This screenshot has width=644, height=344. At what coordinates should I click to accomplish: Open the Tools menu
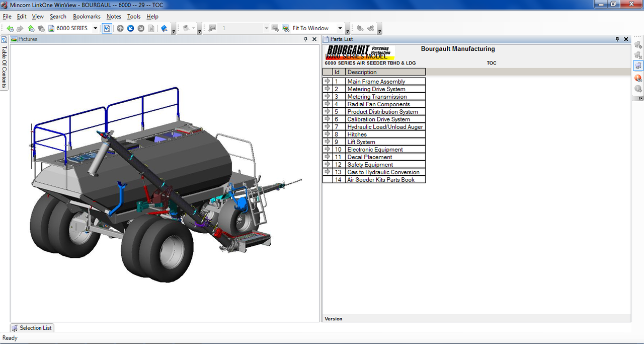pyautogui.click(x=134, y=17)
